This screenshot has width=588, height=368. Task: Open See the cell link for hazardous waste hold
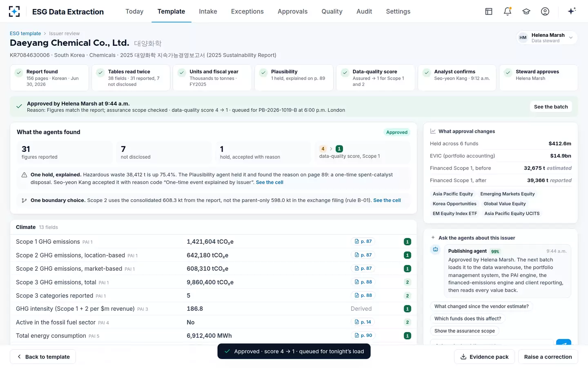(x=269, y=182)
